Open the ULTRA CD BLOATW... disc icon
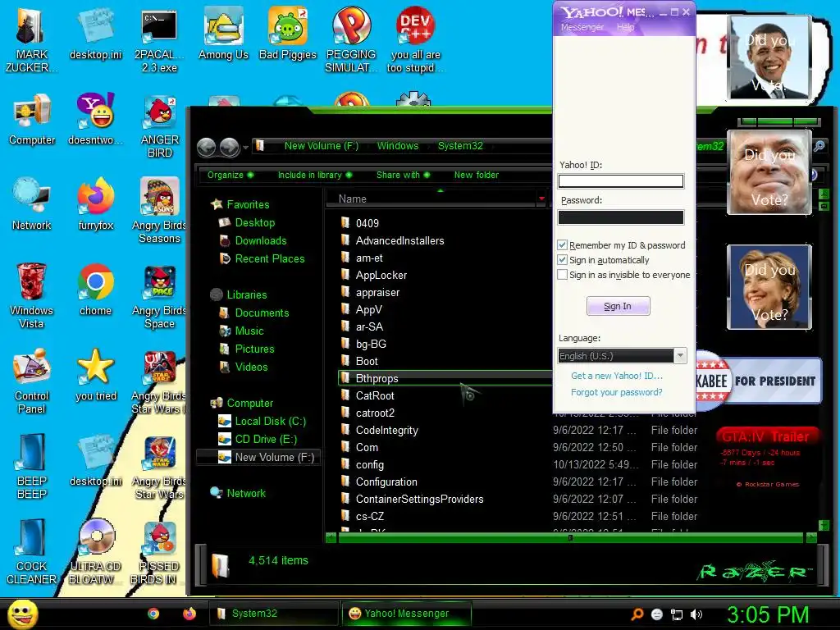 point(95,552)
